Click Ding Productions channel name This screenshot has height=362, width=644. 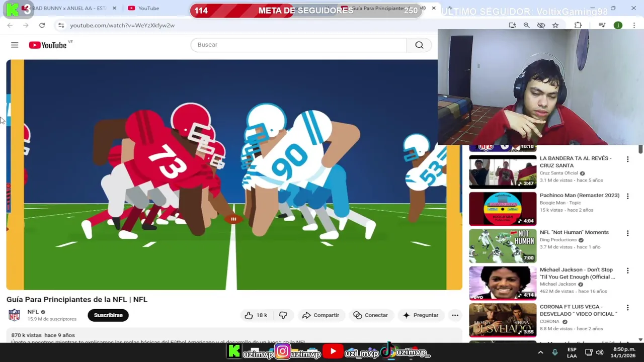[x=558, y=240]
